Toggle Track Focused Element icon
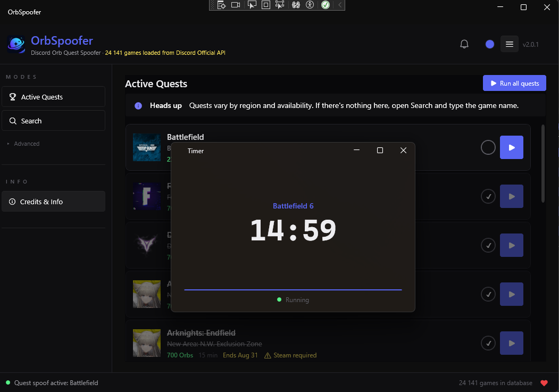Viewport: 559px width, 392px height. (x=280, y=5)
